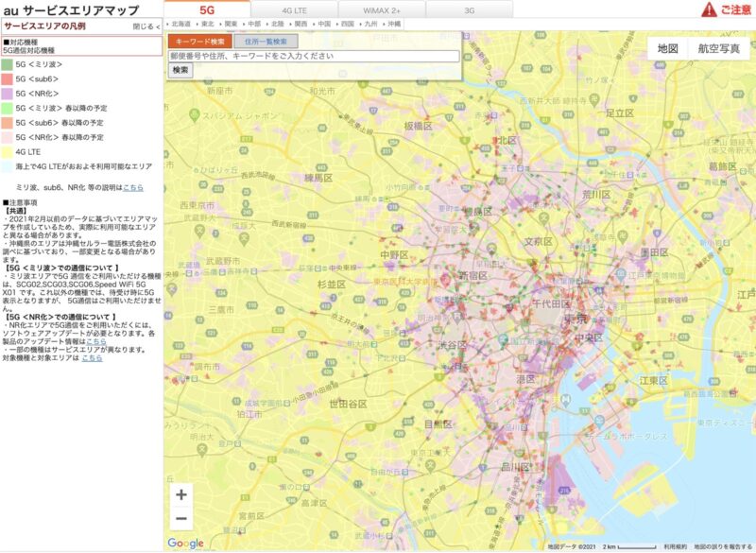Jump to 沖縄 region link
Image resolution: width=756 pixels, height=553 pixels.
tap(393, 22)
